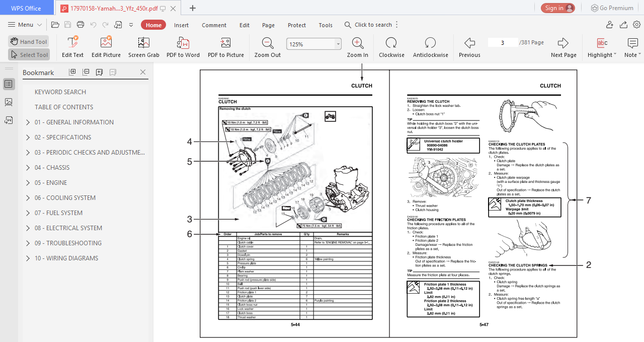
Task: Open TABLE OF CONTENTS bookmark
Action: coord(64,107)
